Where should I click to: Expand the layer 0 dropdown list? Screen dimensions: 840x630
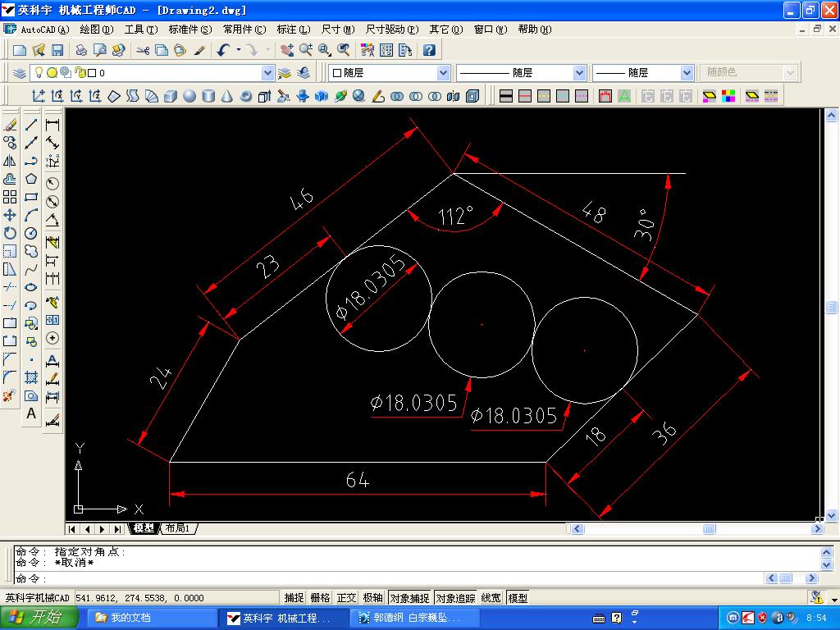point(267,72)
